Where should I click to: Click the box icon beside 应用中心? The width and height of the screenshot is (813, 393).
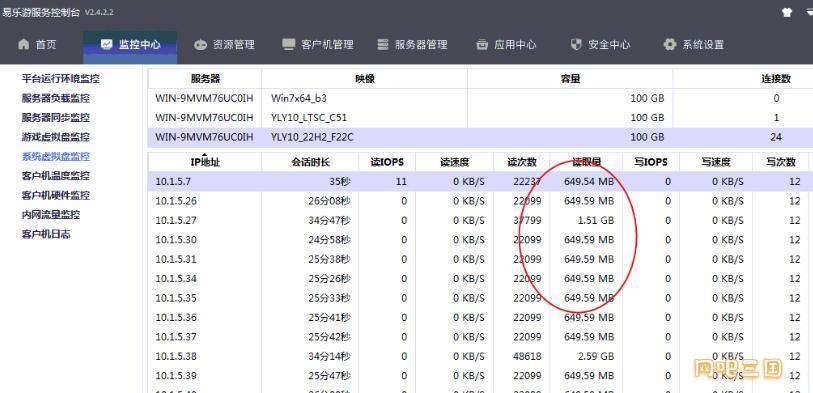pyautogui.click(x=482, y=45)
